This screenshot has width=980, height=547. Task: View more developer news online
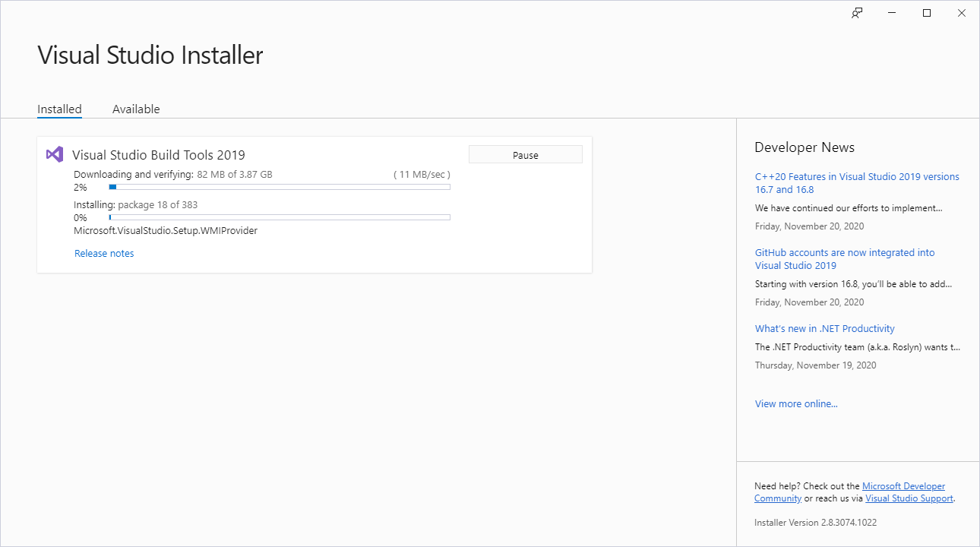tap(796, 403)
